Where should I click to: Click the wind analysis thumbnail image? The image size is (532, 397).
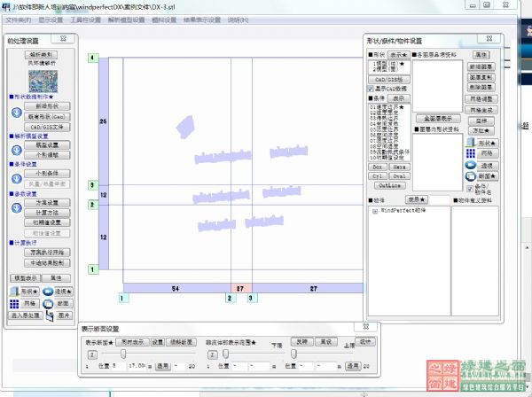pos(43,81)
